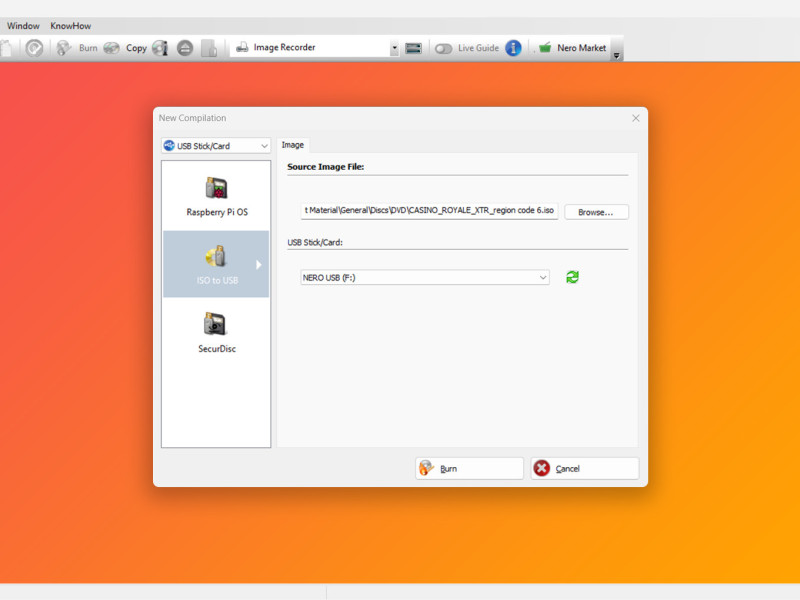This screenshot has height=600, width=800.
Task: Click the blue info icon
Action: pyautogui.click(x=513, y=48)
